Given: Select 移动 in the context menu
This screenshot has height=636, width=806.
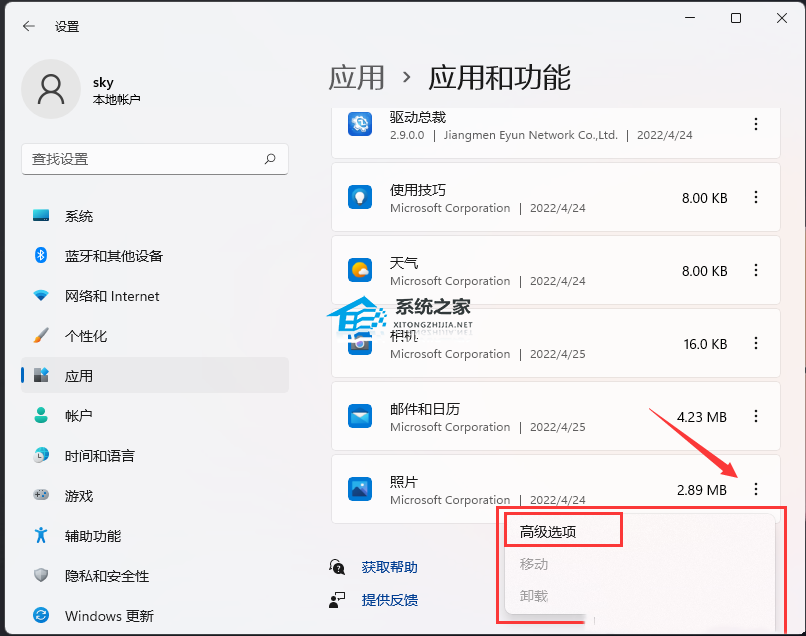Looking at the screenshot, I should [534, 564].
